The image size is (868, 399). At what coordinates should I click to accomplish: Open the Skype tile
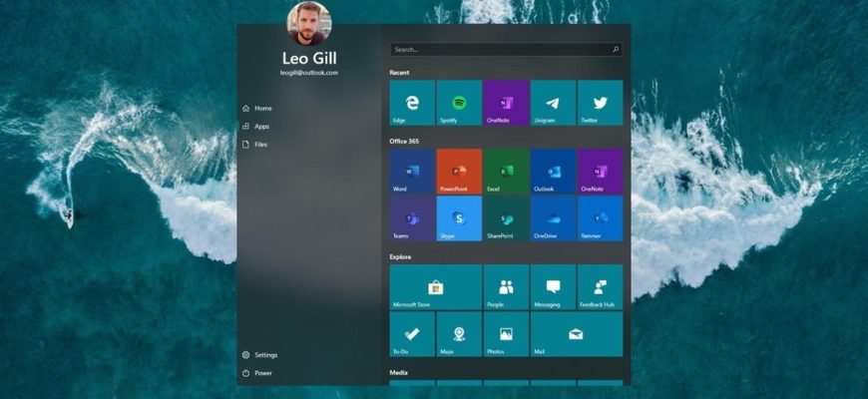[459, 218]
